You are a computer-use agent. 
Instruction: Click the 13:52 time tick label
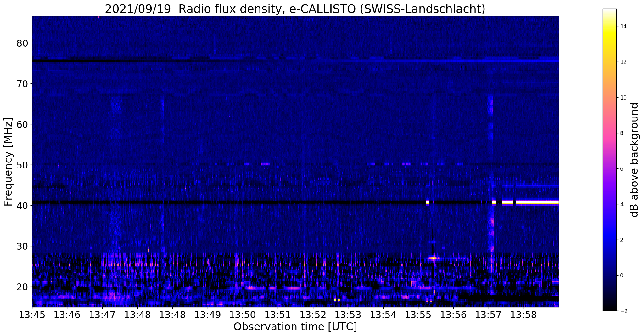coord(313,315)
